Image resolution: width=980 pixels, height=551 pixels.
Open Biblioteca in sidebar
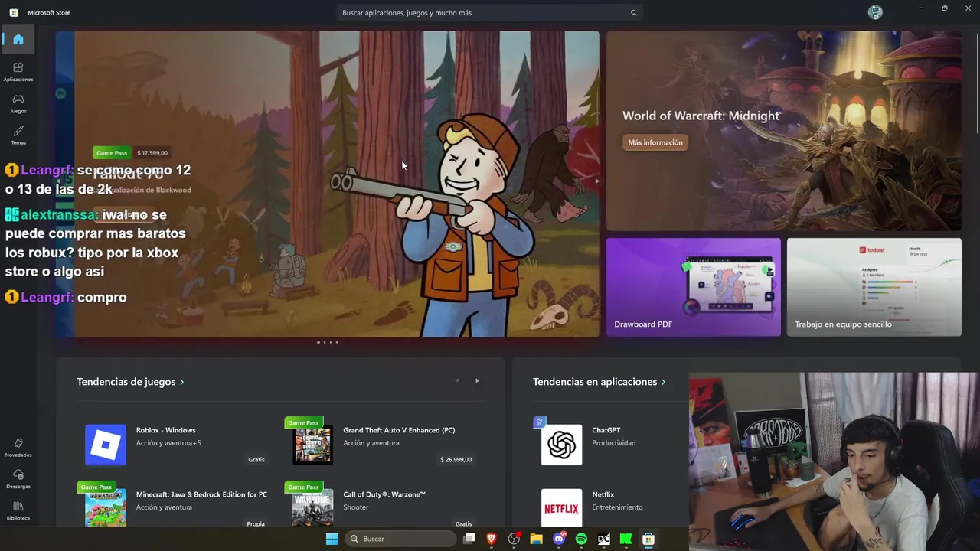click(x=18, y=510)
